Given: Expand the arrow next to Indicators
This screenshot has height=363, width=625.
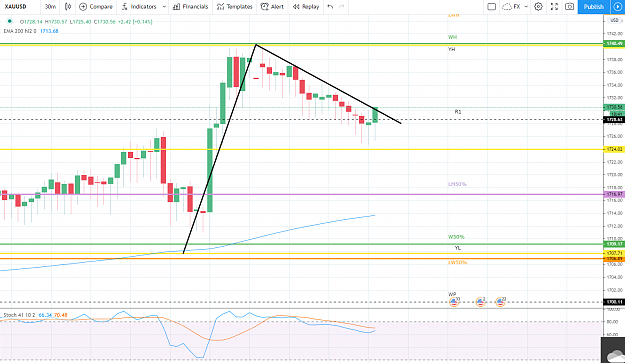Looking at the screenshot, I should (x=164, y=7).
